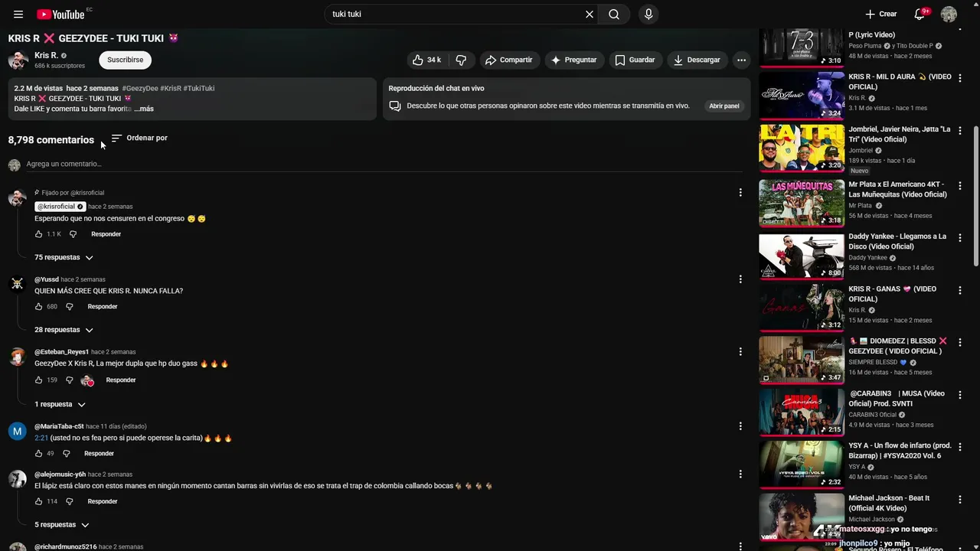Open options for CARABIN3 MUSA video
The height and width of the screenshot is (551, 980).
tap(960, 395)
